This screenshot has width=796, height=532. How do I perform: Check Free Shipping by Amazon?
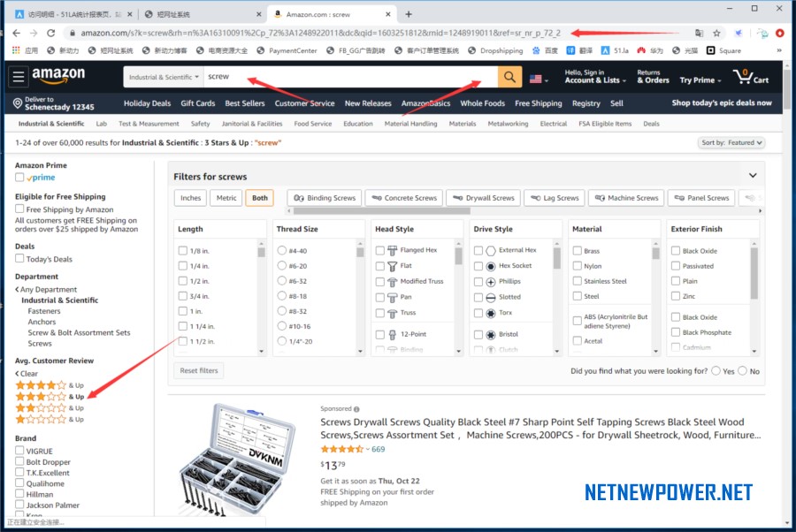(19, 209)
